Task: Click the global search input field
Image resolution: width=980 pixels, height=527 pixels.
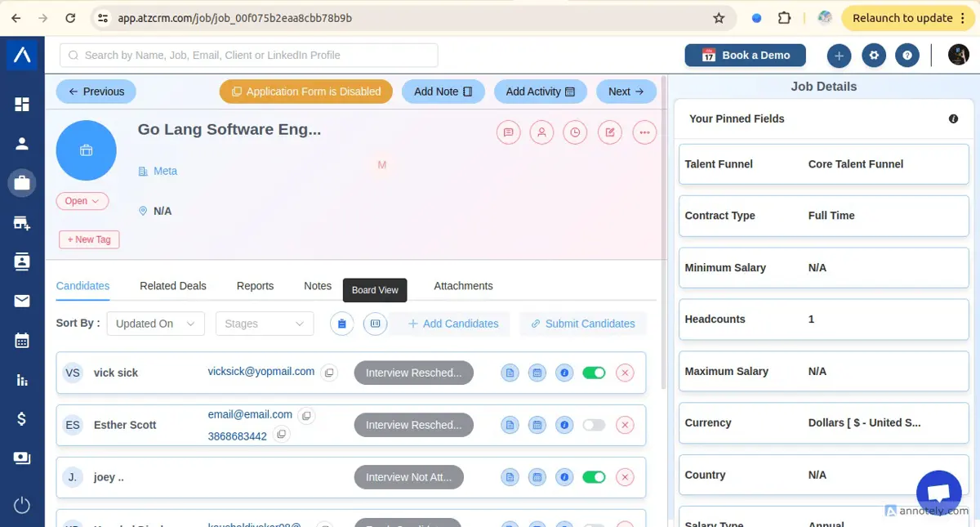Action: [x=249, y=56]
